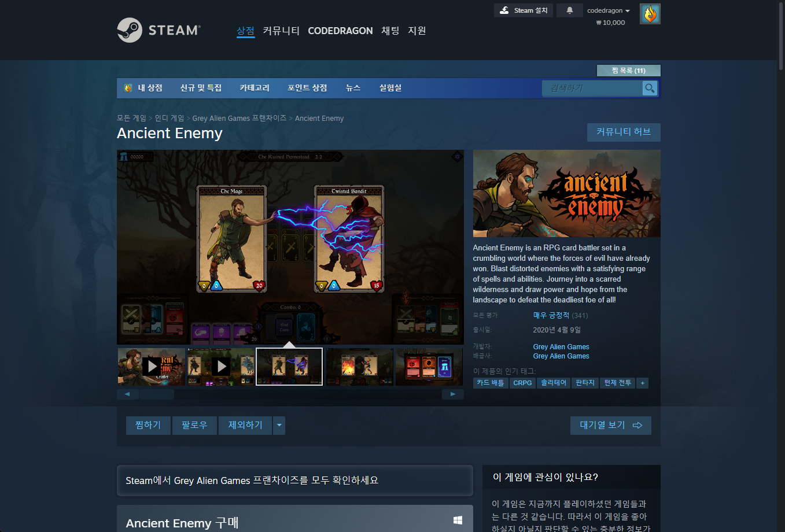Expand the 제외하기 dropdown arrow
Viewport: 785px width, 532px height.
coord(279,425)
